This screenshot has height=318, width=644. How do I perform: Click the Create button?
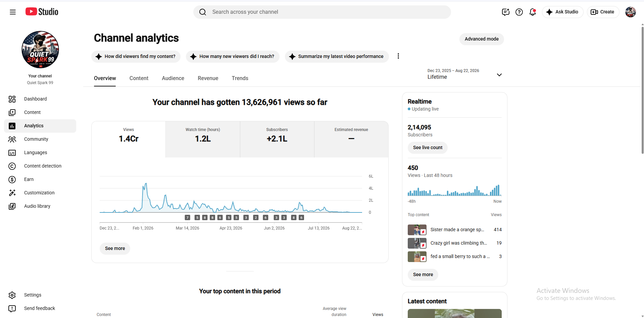pos(603,12)
